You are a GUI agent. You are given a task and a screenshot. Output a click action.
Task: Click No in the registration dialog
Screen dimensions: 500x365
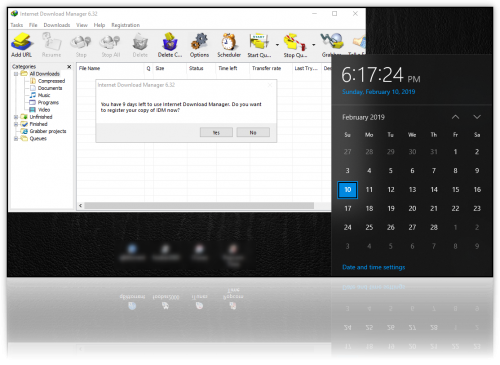[253, 132]
